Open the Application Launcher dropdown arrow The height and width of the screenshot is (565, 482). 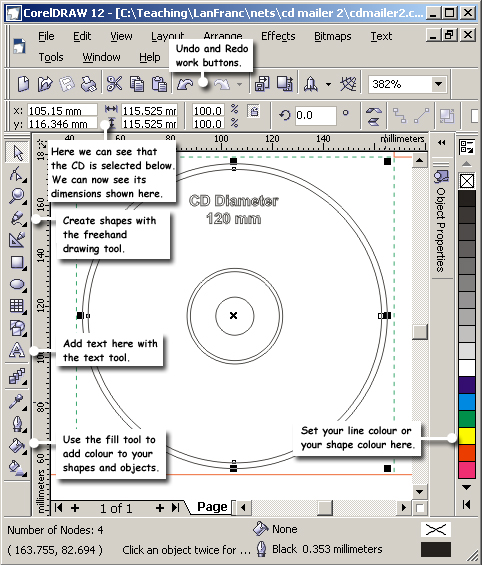click(x=328, y=84)
